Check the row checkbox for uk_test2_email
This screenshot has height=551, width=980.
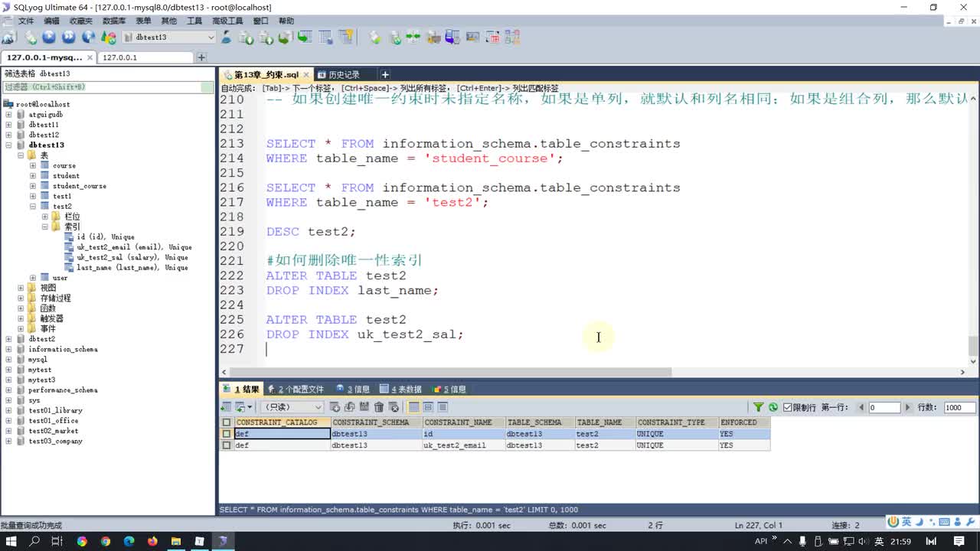226,445
